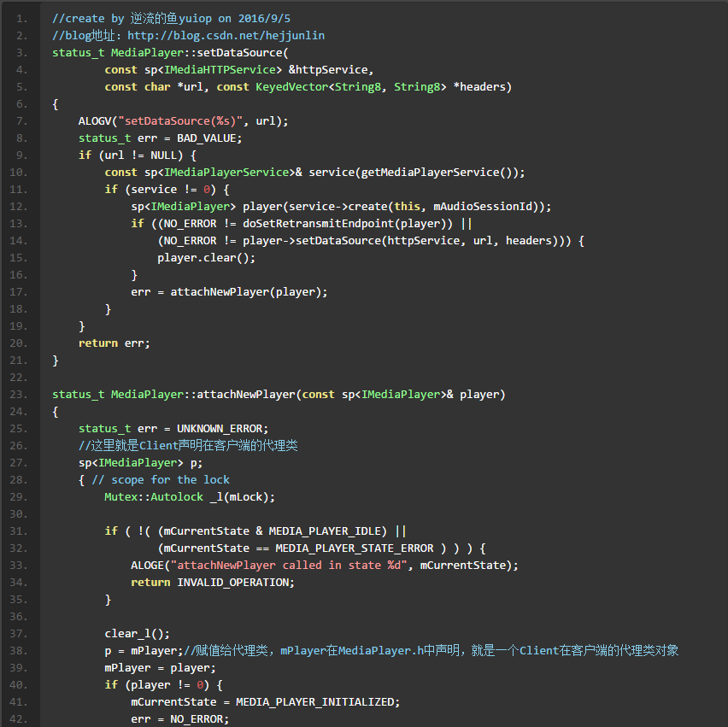Click 'clear_l();' on line 37

138,634
